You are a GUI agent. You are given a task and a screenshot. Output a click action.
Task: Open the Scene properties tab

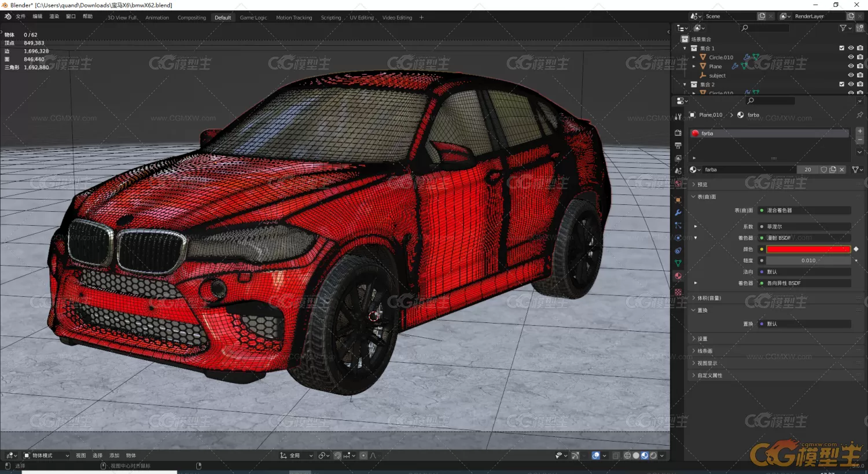678,171
